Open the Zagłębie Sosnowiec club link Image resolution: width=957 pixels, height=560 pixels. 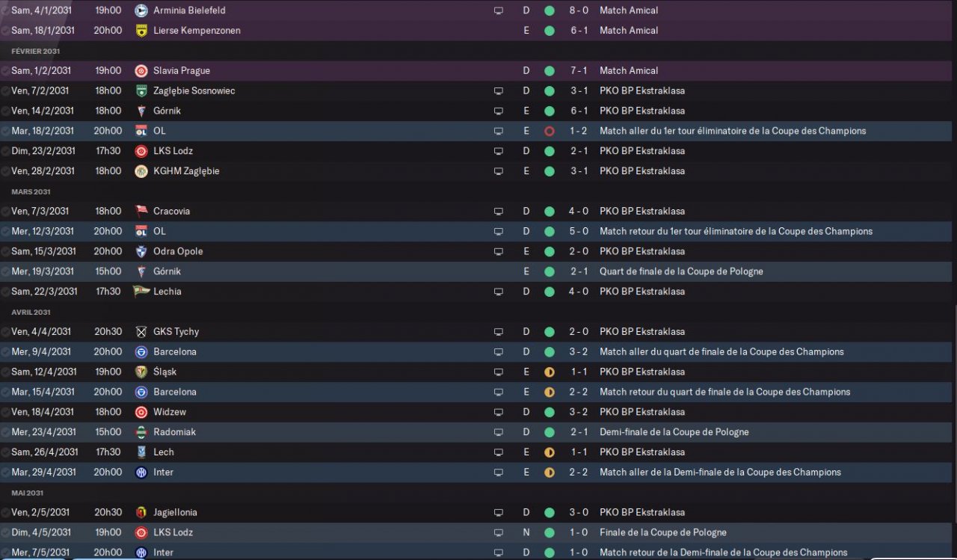click(x=194, y=90)
